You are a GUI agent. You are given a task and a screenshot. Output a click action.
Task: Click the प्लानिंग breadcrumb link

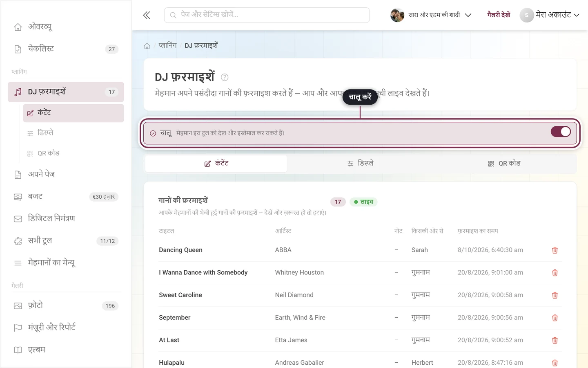pyautogui.click(x=167, y=45)
